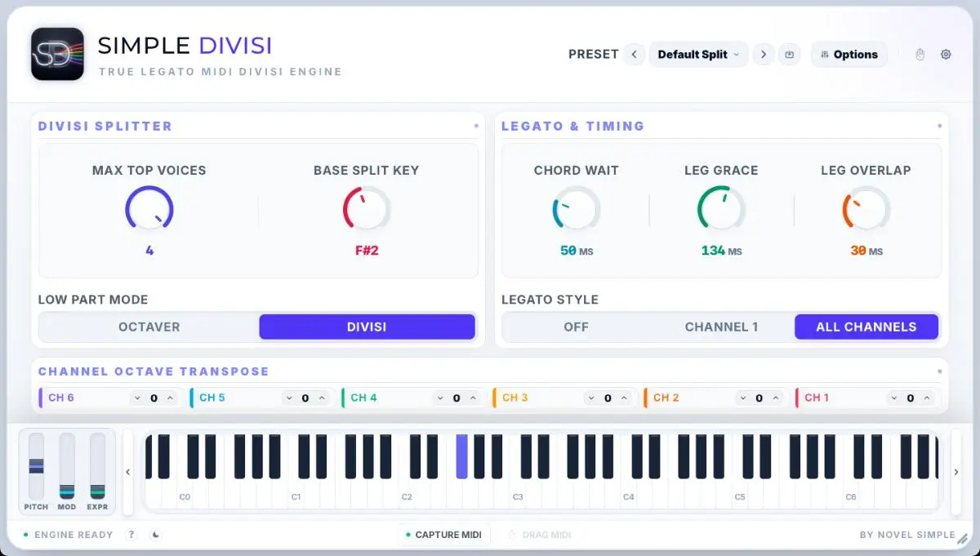The image size is (980, 556).
Task: Increase CH 5 octave transpose
Action: tap(322, 398)
